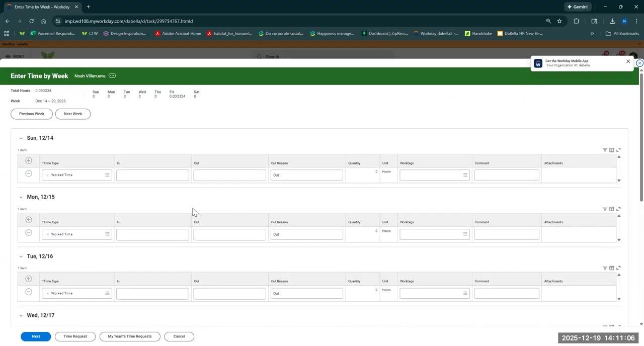The height and width of the screenshot is (346, 644).
Task: Reload the page
Action: click(31, 21)
